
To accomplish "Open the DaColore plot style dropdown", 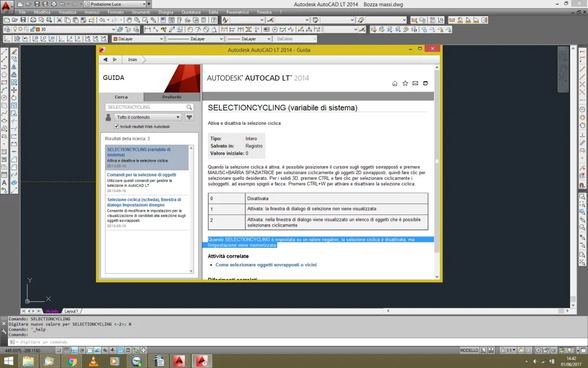I will tap(295, 39).
